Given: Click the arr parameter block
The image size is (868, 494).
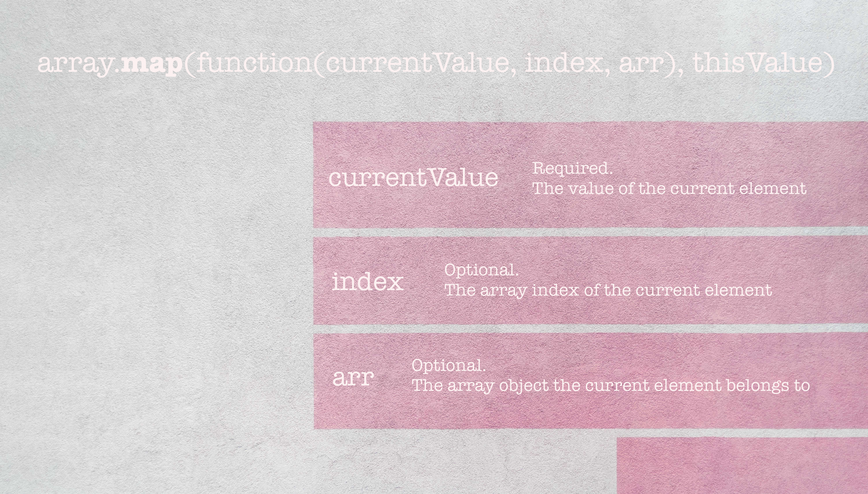Looking at the screenshot, I should (x=590, y=380).
